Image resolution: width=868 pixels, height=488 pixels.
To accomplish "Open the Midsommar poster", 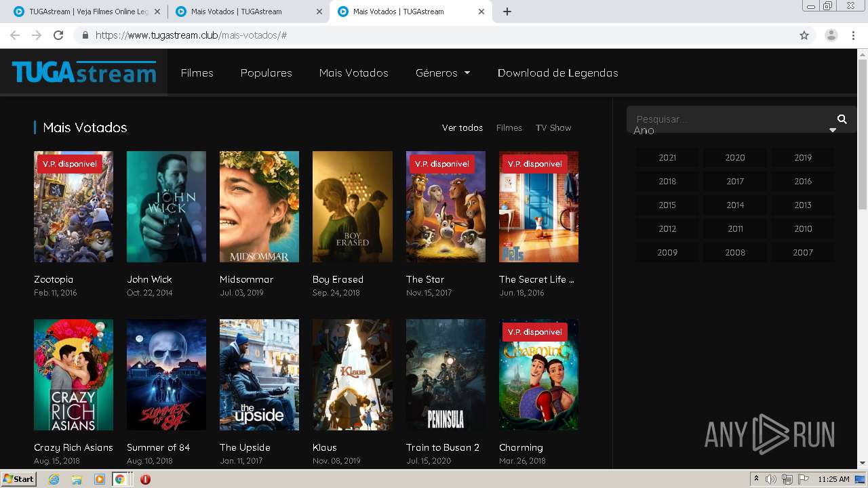I will pyautogui.click(x=259, y=207).
